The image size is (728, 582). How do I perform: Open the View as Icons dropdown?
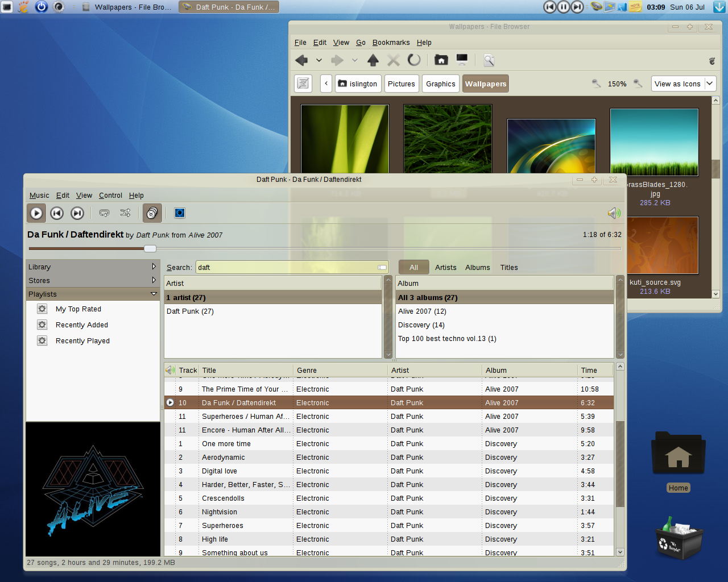(684, 84)
